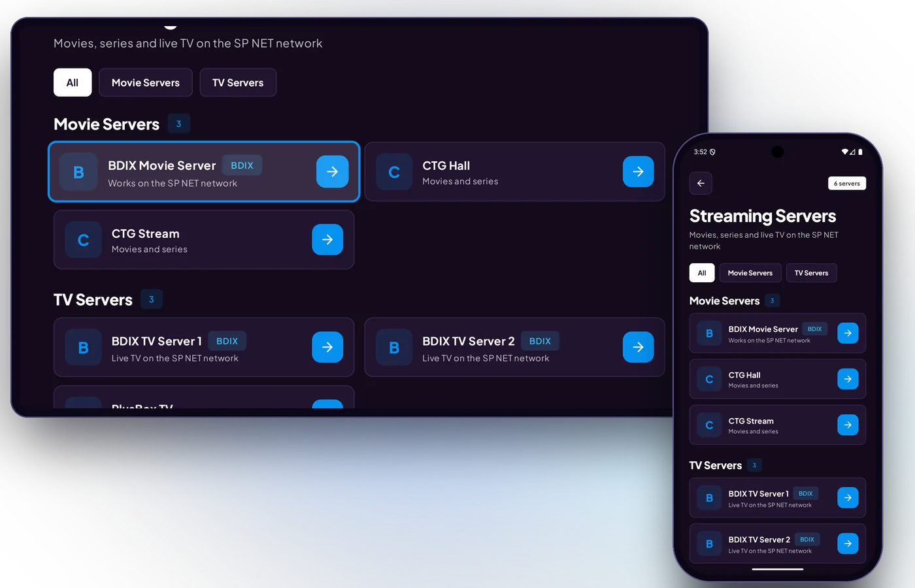Click Movie Servers count badge on TV screen
915x588 pixels.
pyautogui.click(x=178, y=123)
